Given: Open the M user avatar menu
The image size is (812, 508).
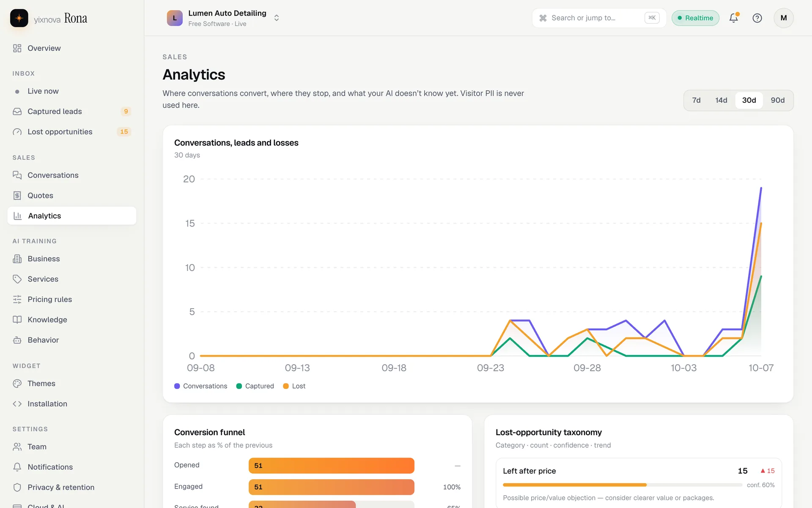Looking at the screenshot, I should pyautogui.click(x=783, y=18).
